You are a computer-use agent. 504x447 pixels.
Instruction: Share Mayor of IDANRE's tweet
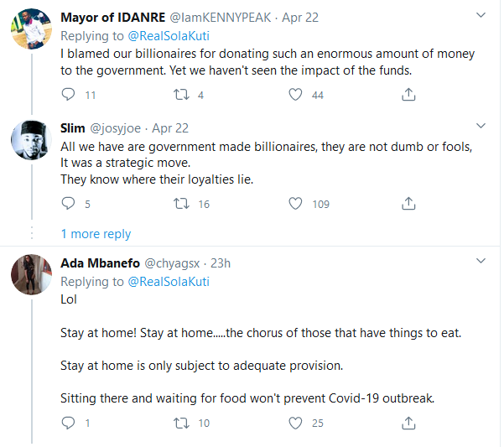(409, 95)
